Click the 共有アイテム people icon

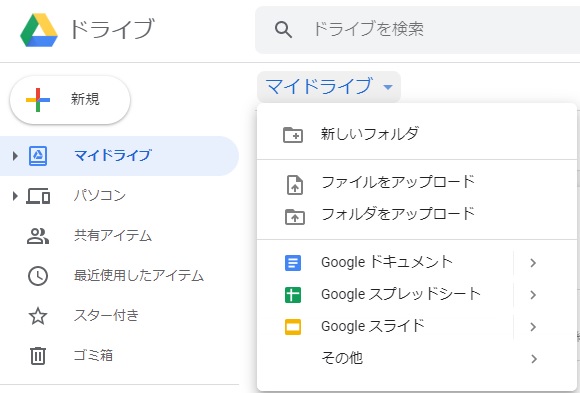pyautogui.click(x=38, y=236)
